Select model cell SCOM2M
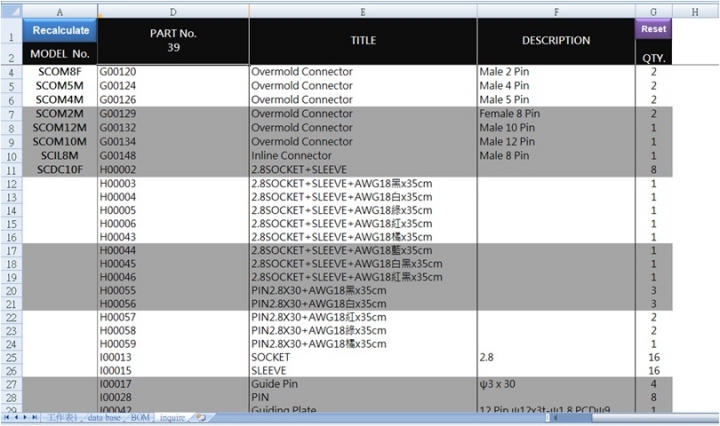Screen dimensions: 720x426 60,113
